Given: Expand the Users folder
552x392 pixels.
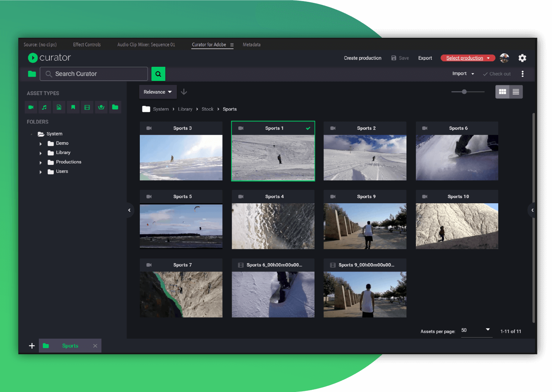Looking at the screenshot, I should (41, 172).
